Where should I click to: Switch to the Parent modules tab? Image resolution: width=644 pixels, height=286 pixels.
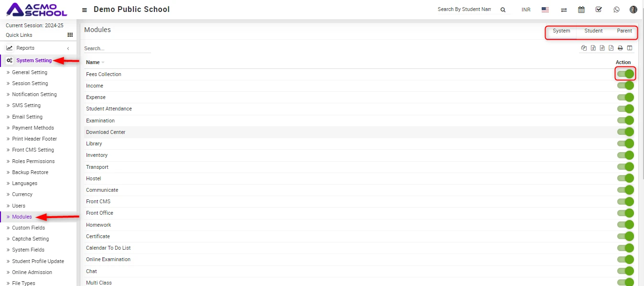pyautogui.click(x=624, y=31)
